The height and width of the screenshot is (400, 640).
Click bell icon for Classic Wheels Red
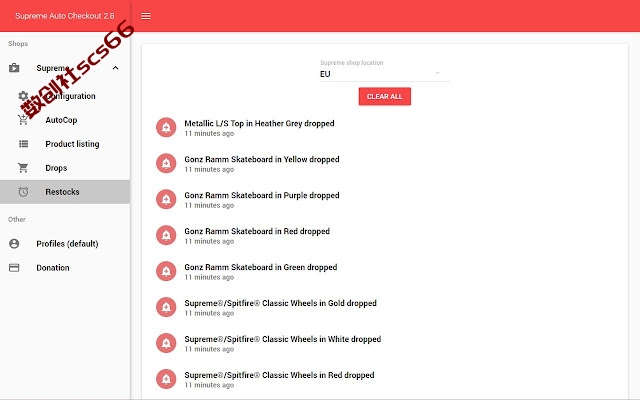166,379
